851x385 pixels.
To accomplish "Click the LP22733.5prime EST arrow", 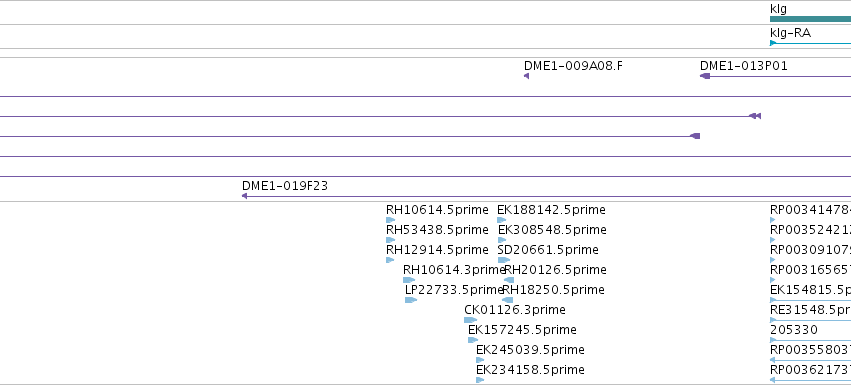I will point(411,300).
